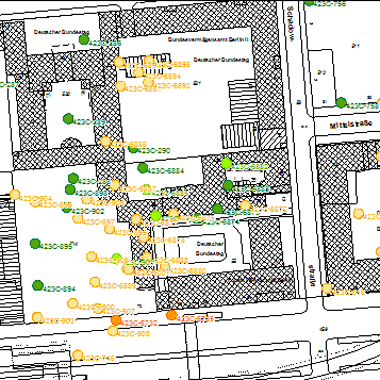
Task: Select the yellow marker 423C-903
Action: tap(37, 317)
